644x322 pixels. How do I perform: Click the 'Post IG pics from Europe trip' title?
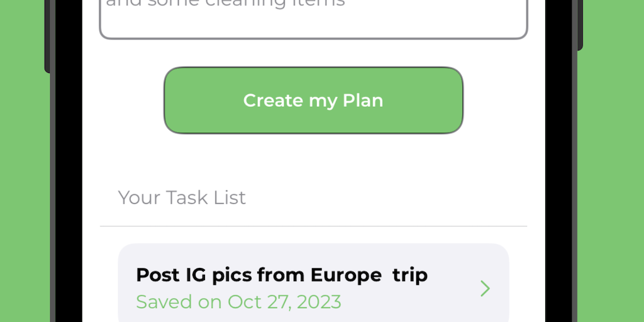tap(281, 275)
